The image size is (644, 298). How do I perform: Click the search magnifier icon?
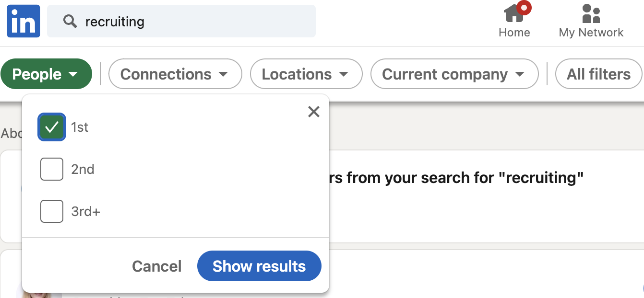coord(70,21)
